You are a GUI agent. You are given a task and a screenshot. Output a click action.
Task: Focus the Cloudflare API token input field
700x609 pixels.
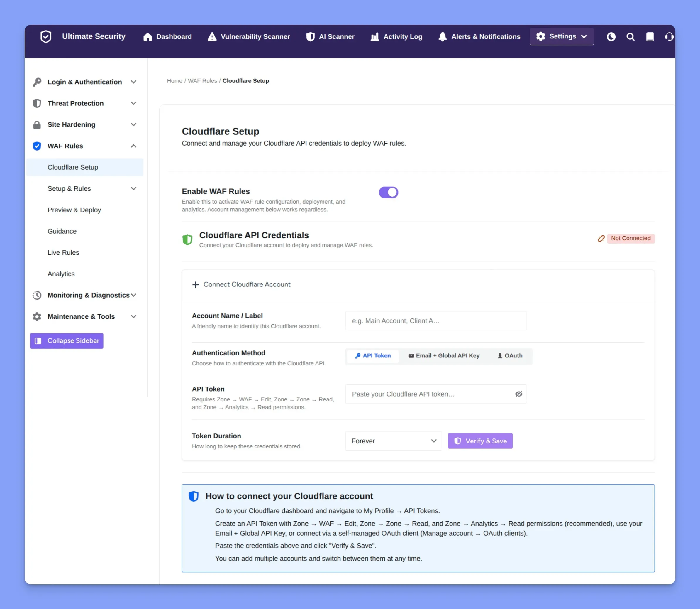[x=436, y=394]
